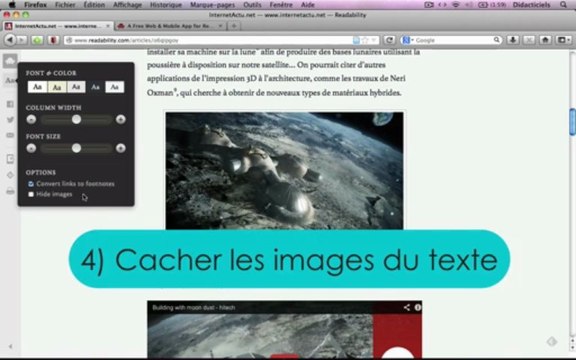This screenshot has width=576, height=360.
Task: Click the Column Width slider handle
Action: [x=76, y=119]
